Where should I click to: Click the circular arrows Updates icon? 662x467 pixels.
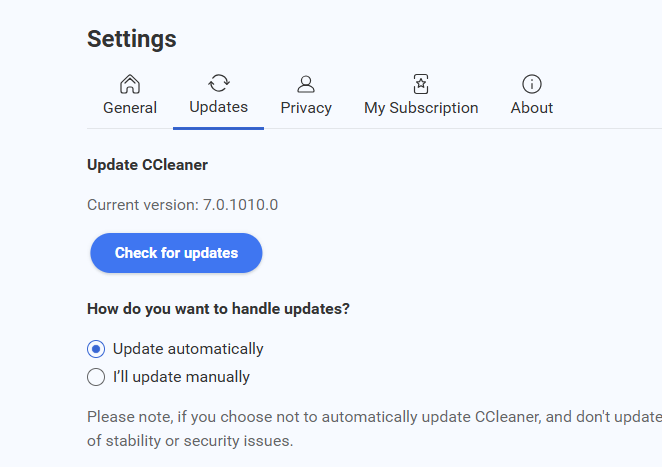pos(218,83)
